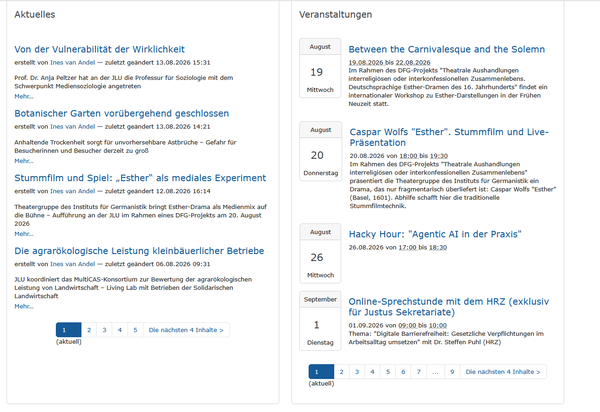The width and height of the screenshot is (600, 412).
Task: Click 'Die nächsten 4 Inhalte' in Veranstaltungen
Action: (x=503, y=371)
